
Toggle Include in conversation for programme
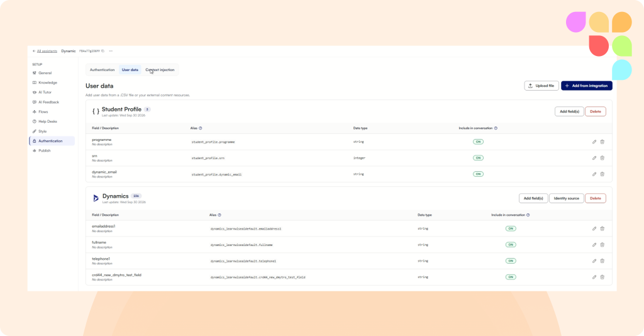pyautogui.click(x=478, y=142)
